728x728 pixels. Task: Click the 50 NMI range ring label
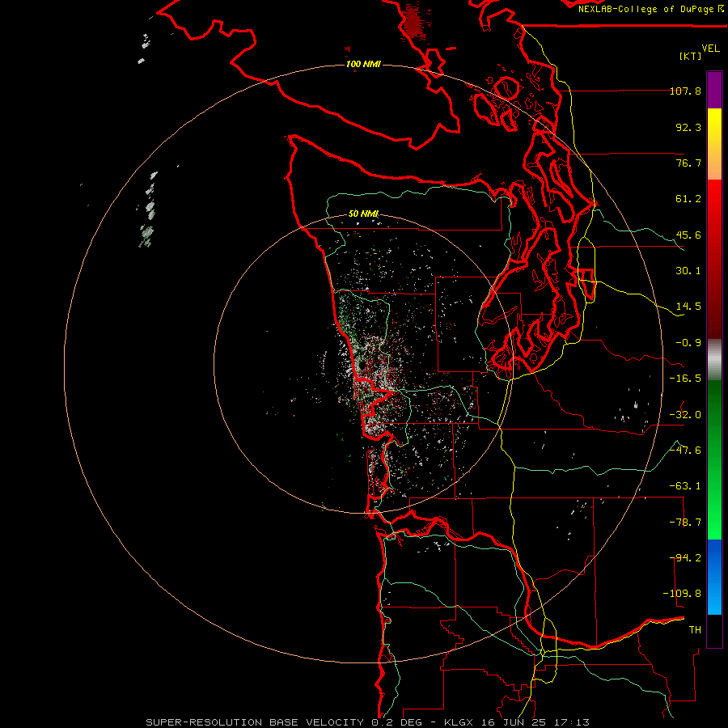[363, 214]
